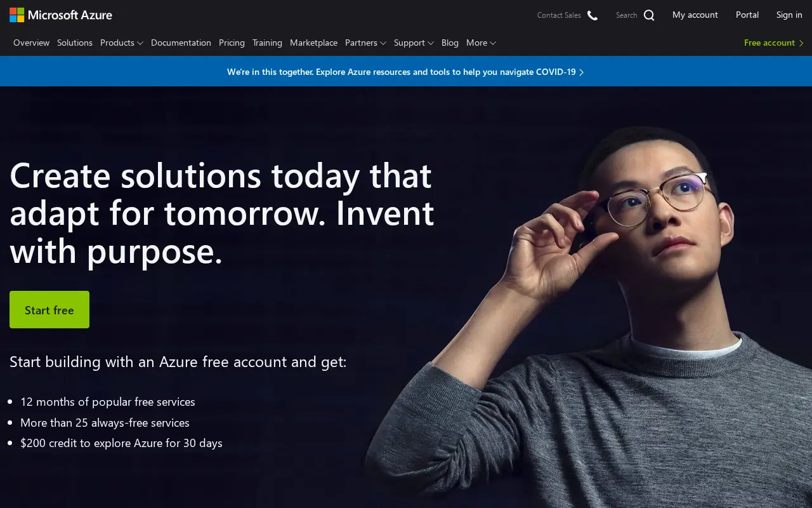Click the 'Start building with an Azure free account' text
This screenshot has width=812, height=508.
pyautogui.click(x=178, y=362)
